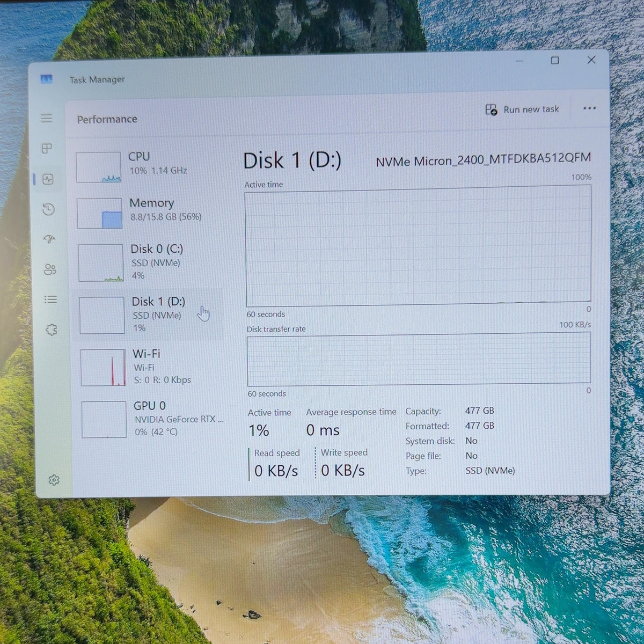Image resolution: width=644 pixels, height=644 pixels.
Task: Click Run new task
Action: pyautogui.click(x=522, y=109)
